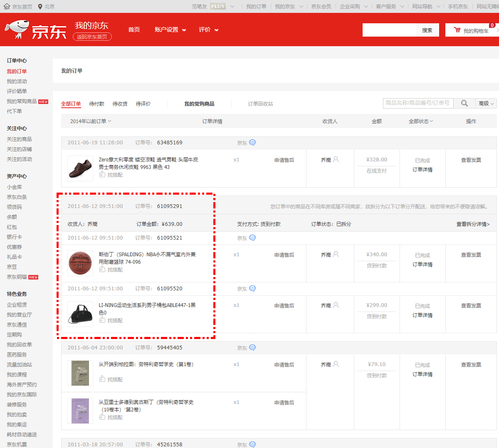Click the PLUS membership badge
The height and width of the screenshot is (448, 499).
coord(218,6)
